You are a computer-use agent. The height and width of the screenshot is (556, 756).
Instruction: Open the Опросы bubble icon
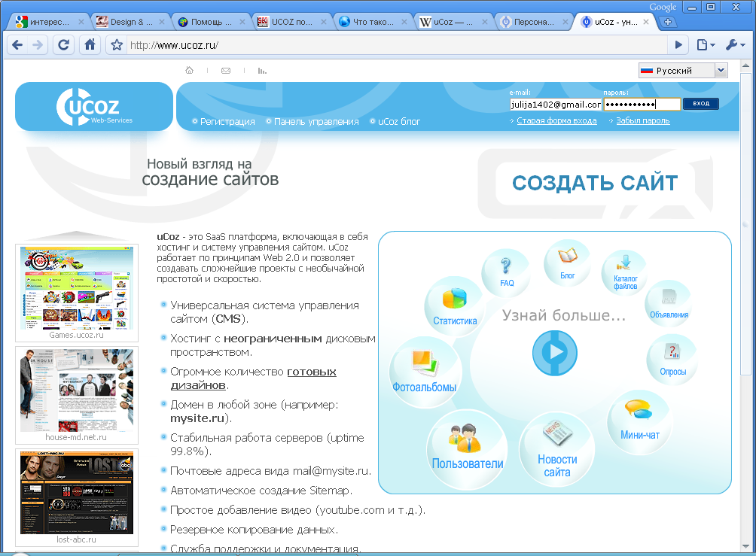tap(672, 359)
